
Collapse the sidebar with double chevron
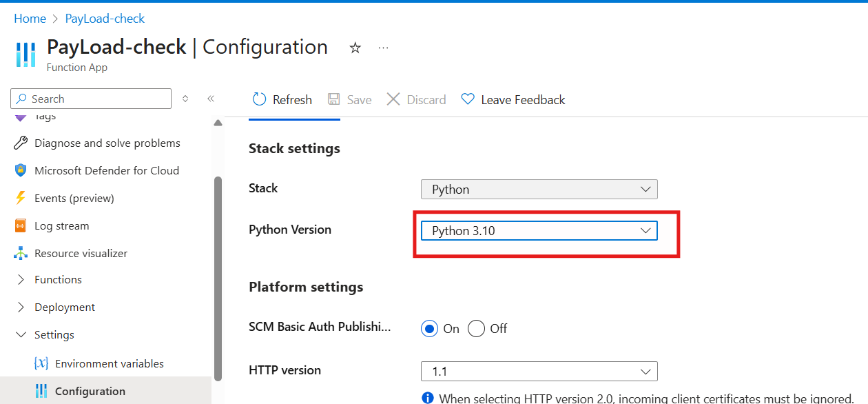211,99
